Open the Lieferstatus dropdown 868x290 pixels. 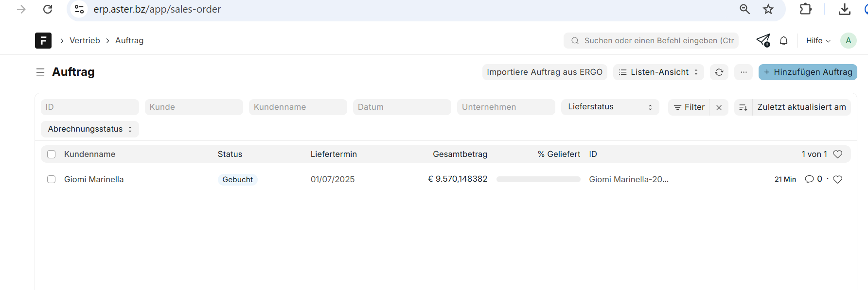tap(610, 107)
